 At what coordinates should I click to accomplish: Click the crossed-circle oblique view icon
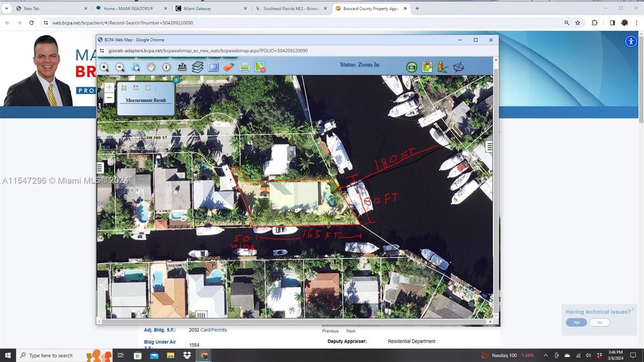pyautogui.click(x=458, y=67)
